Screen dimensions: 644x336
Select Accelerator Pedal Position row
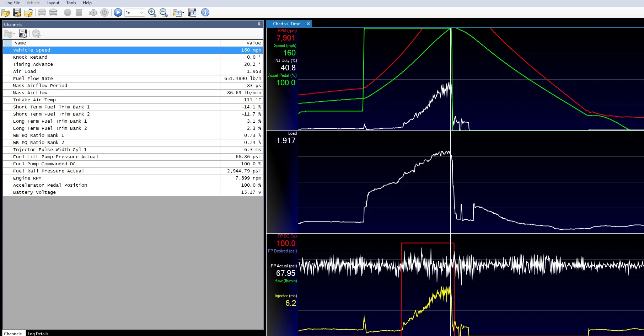click(x=133, y=185)
